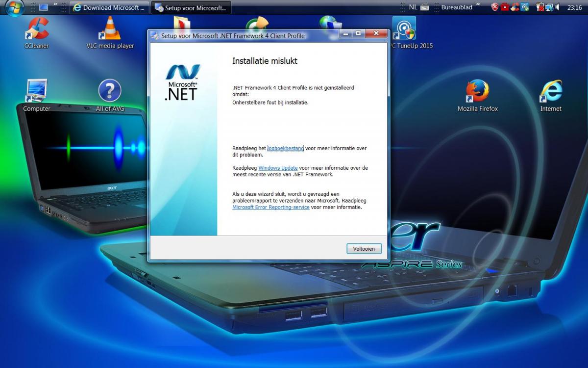Click the power plug battery tray icon
This screenshot has width=588, height=368.
539,7
